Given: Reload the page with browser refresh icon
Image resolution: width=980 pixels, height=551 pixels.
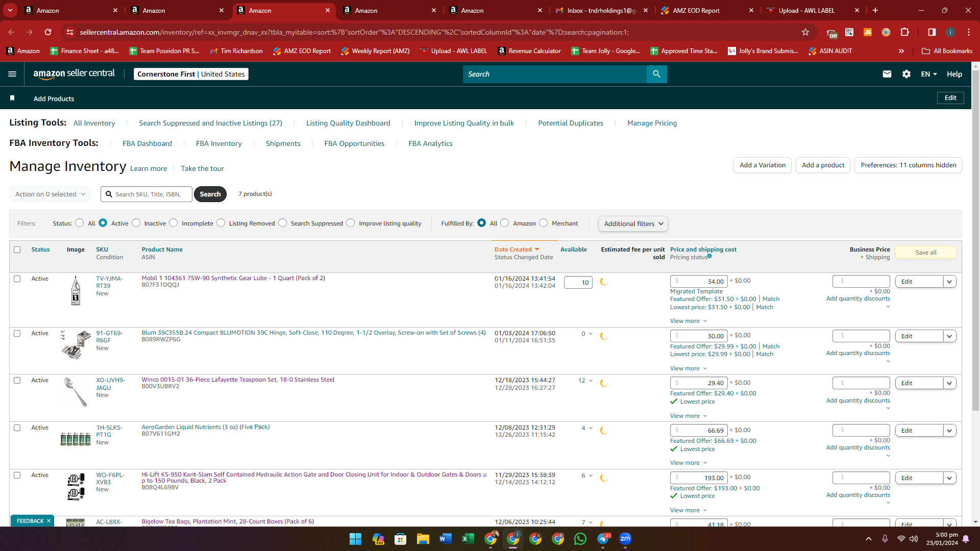Looking at the screenshot, I should 48,32.
